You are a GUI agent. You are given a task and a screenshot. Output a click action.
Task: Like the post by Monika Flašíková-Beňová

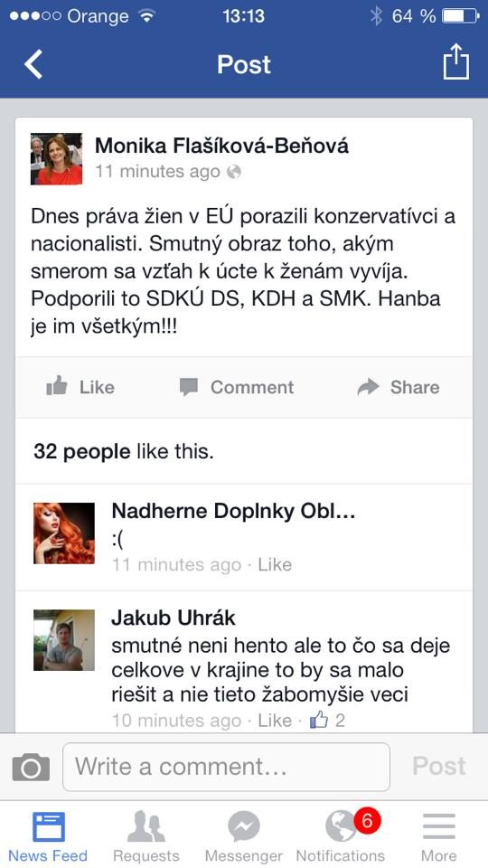[80, 387]
